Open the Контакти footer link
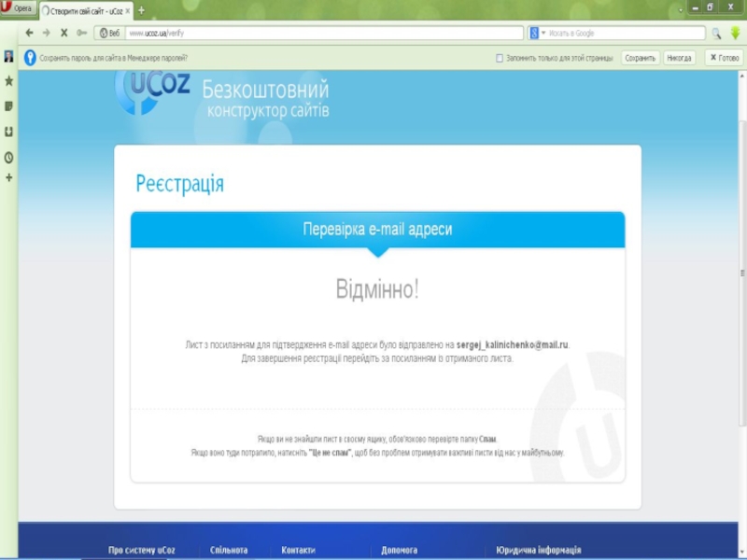747x560 pixels. 298,550
